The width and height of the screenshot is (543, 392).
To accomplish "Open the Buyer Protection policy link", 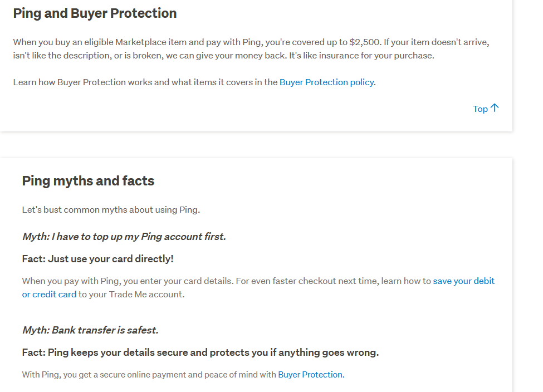I will click(326, 82).
